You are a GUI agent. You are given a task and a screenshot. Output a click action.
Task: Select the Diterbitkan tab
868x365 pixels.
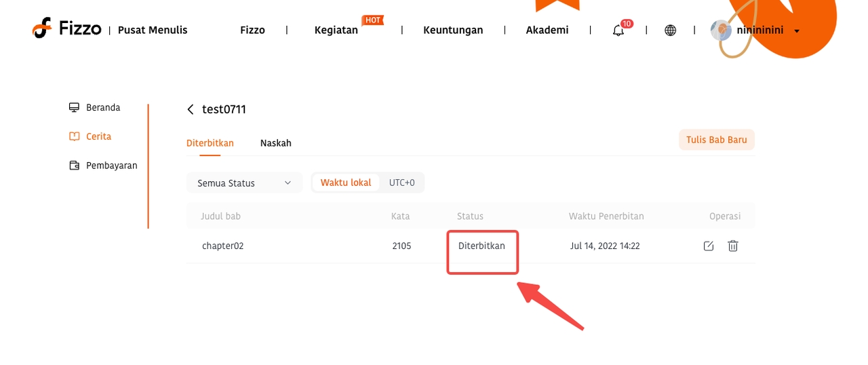coord(210,143)
